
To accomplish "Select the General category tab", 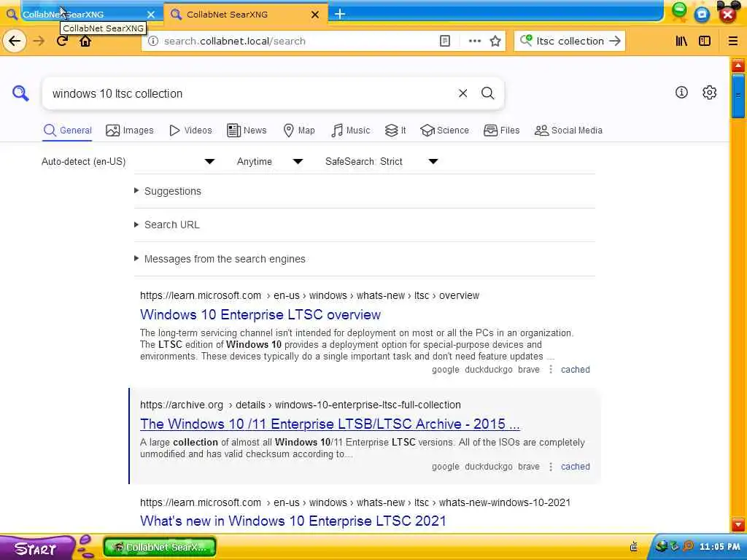I will 68,131.
